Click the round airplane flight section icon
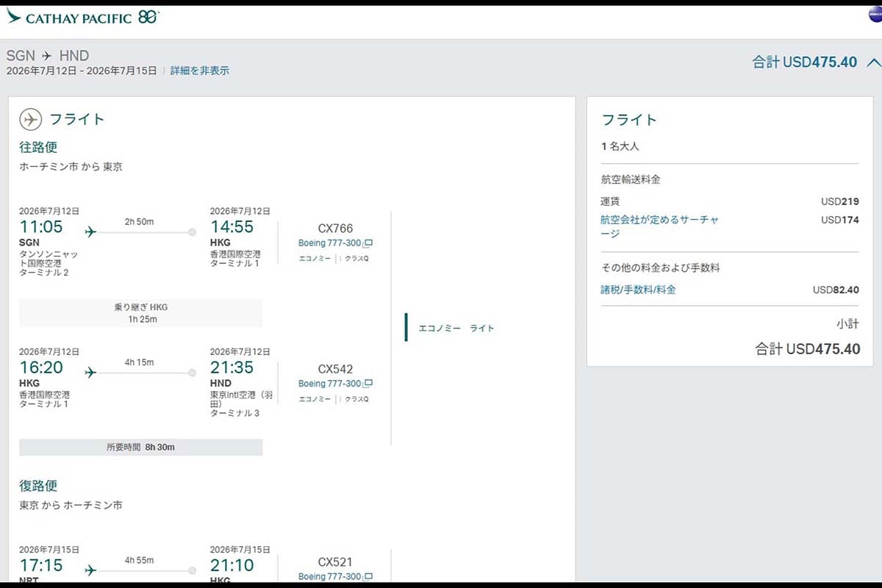The height and width of the screenshot is (588, 882). [x=31, y=119]
